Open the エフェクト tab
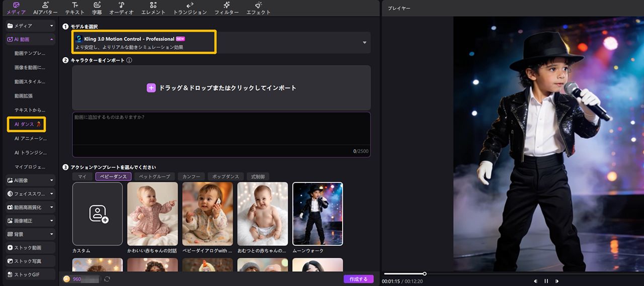 click(x=258, y=8)
